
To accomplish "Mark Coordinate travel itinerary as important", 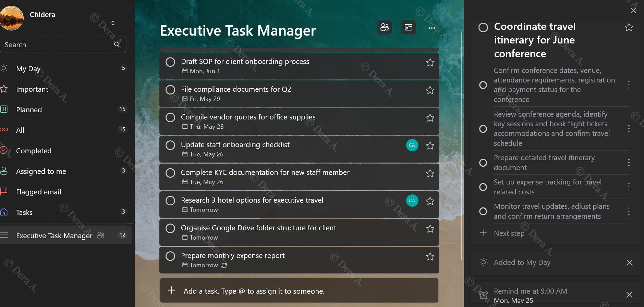I will pos(629,27).
